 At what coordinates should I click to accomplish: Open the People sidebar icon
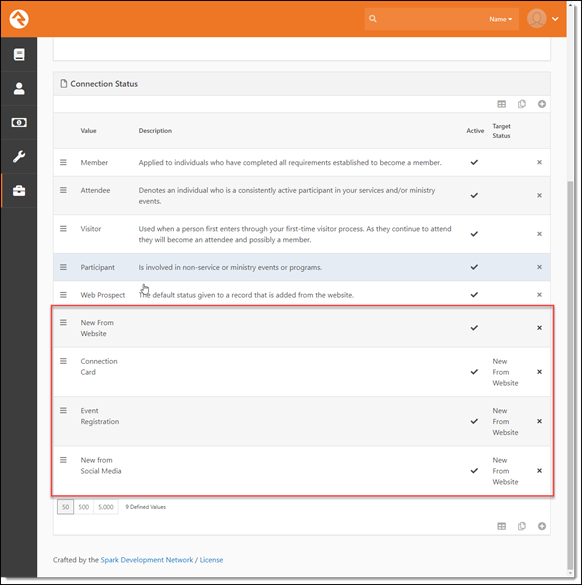point(19,88)
